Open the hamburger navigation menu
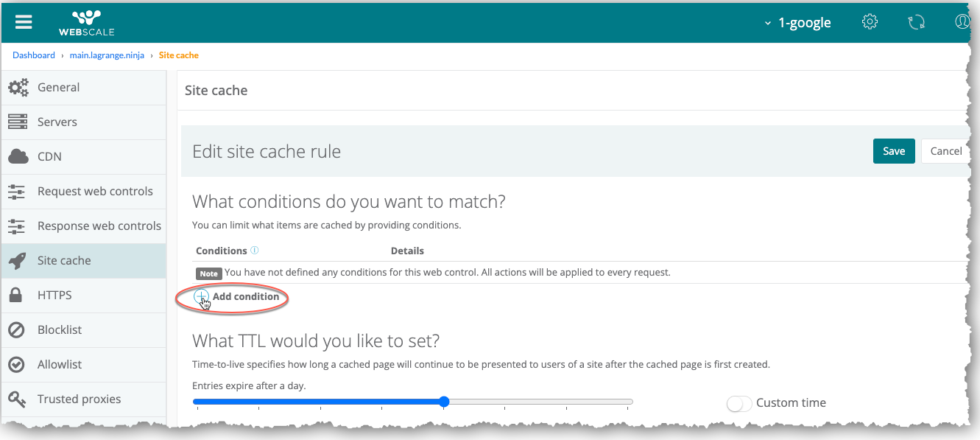 (x=24, y=21)
